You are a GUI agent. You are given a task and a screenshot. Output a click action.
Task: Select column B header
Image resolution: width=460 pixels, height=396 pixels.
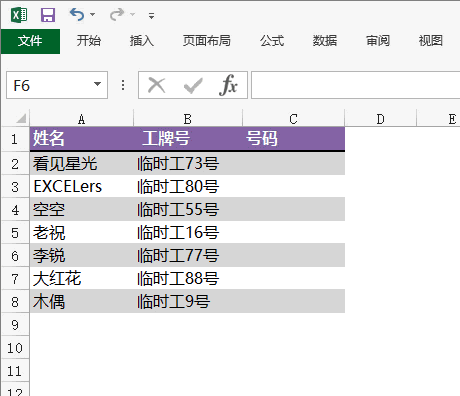pos(188,119)
